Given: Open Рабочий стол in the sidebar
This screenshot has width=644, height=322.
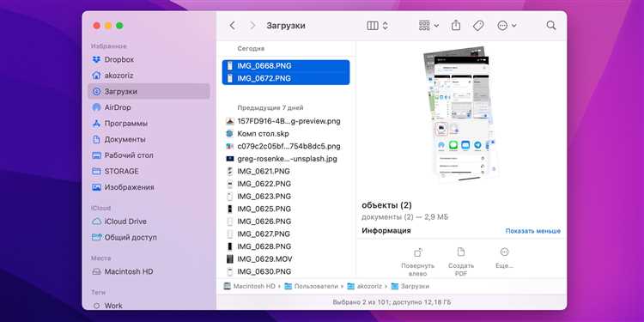Looking at the screenshot, I should (149, 155).
